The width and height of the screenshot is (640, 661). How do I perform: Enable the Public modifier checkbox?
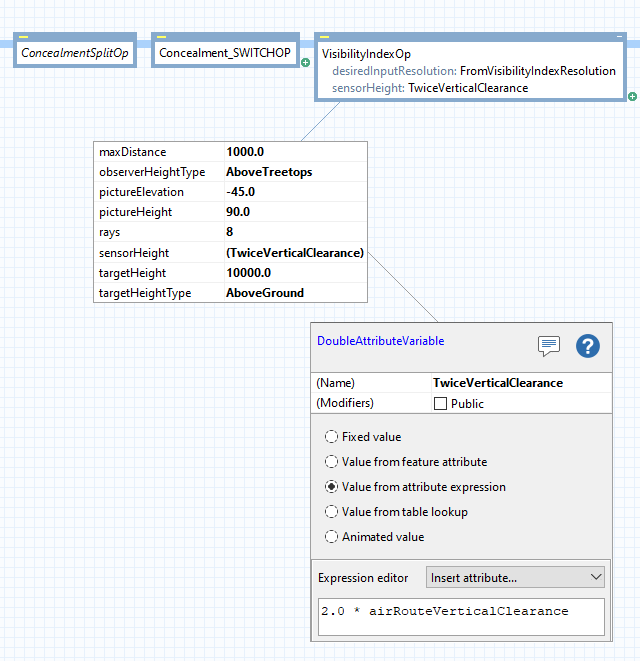[x=440, y=404]
